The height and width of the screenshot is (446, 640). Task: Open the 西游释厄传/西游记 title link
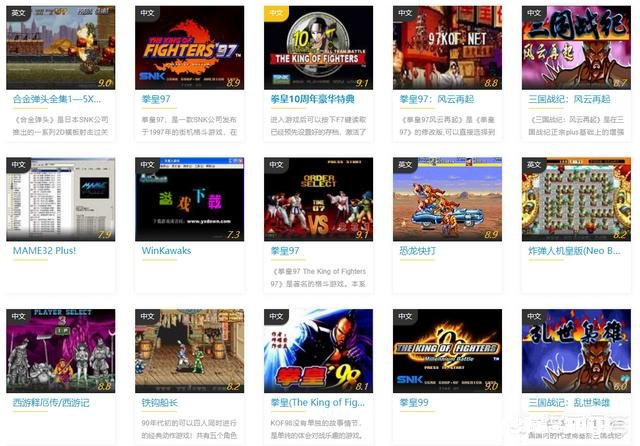[51, 402]
